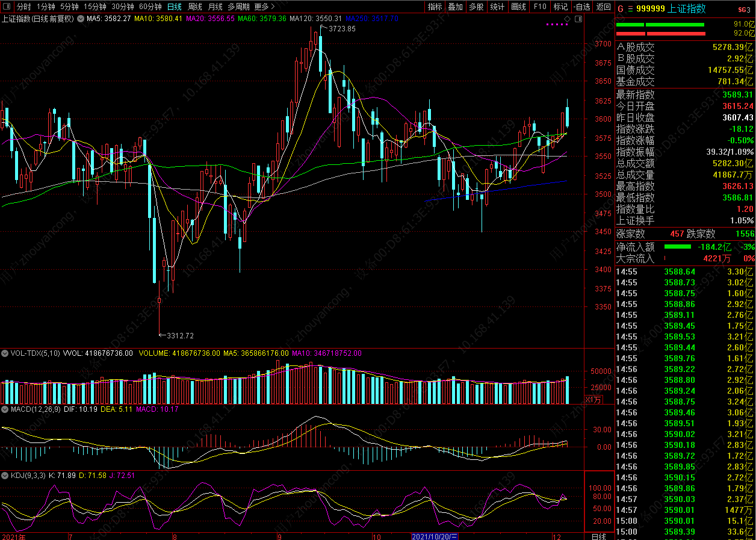
Task: Click the red G icon beside 999999
Action: point(621,9)
